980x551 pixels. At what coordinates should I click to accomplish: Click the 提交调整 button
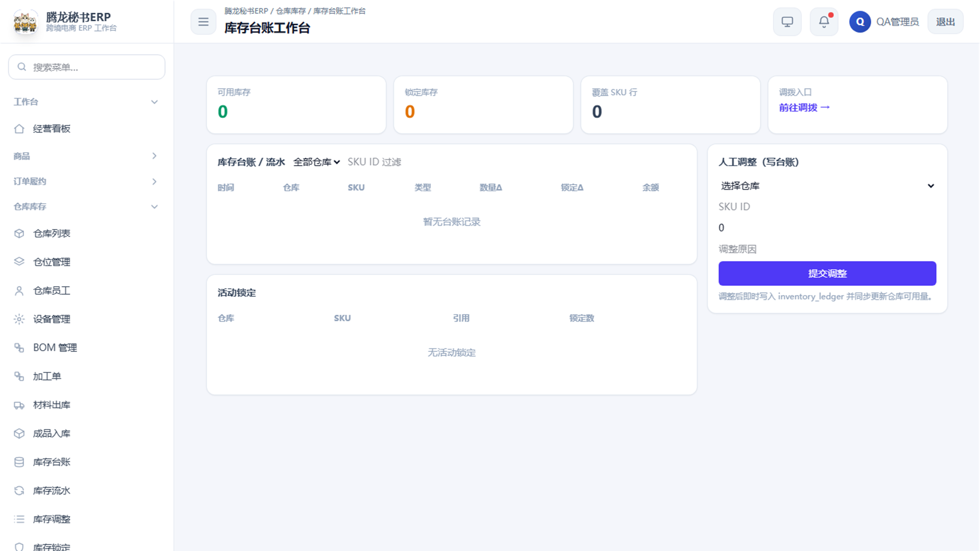tap(827, 274)
